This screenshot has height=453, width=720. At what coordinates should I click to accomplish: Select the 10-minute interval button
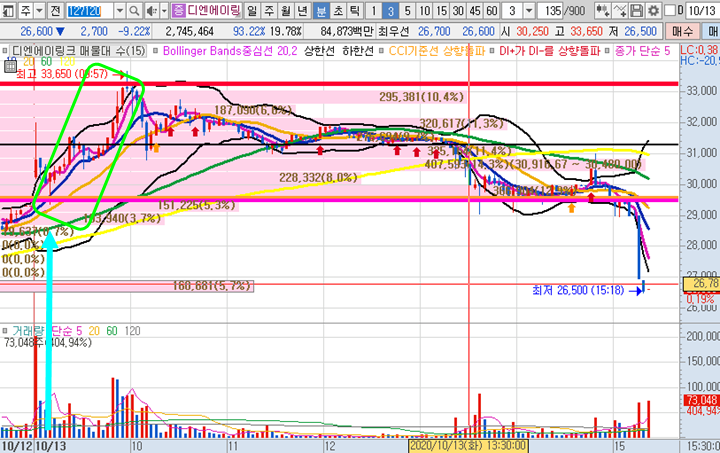(x=425, y=10)
